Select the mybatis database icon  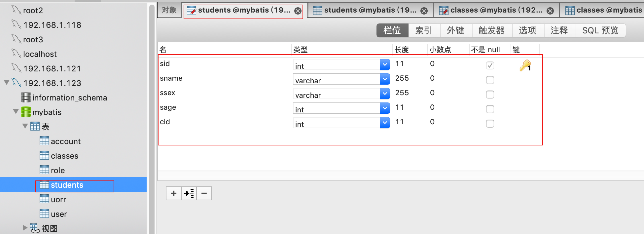coord(25,112)
